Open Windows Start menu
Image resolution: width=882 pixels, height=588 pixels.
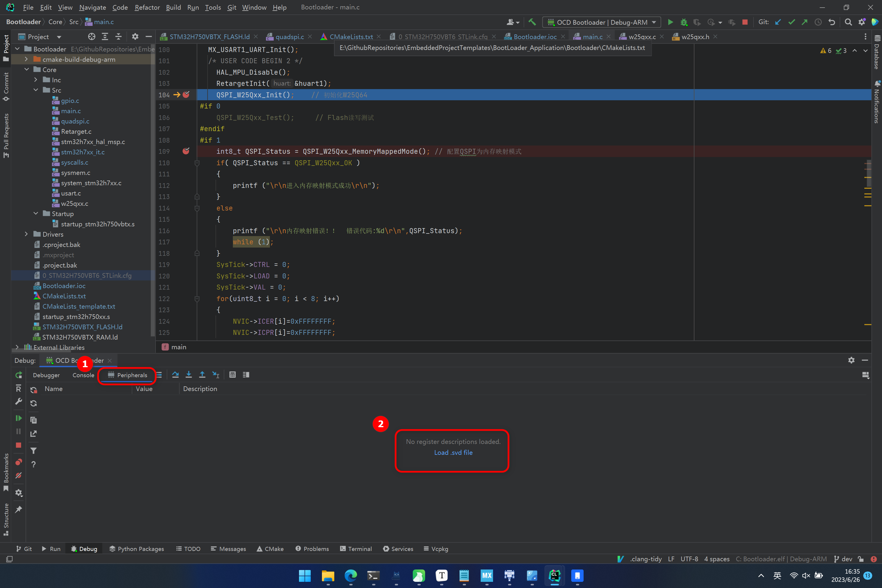click(x=305, y=576)
